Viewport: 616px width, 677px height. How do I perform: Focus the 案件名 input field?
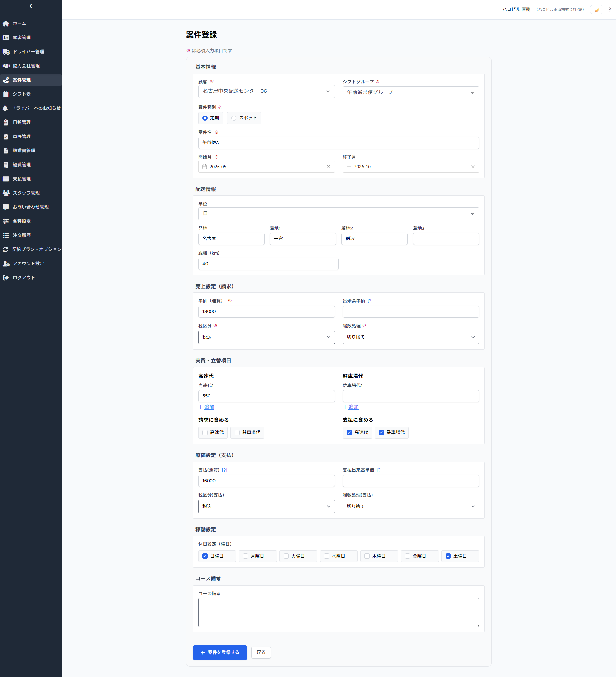(x=338, y=143)
